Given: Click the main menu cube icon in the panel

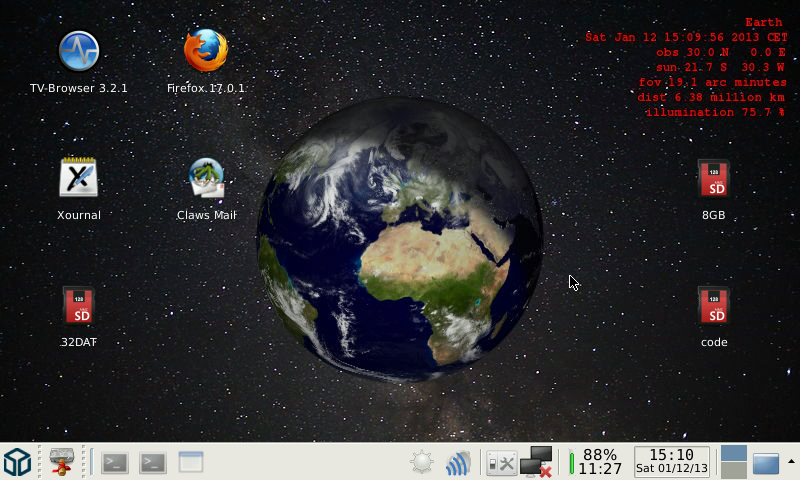Looking at the screenshot, I should [17, 462].
